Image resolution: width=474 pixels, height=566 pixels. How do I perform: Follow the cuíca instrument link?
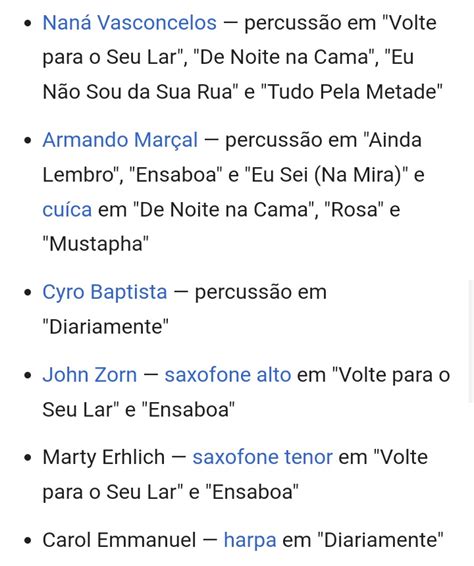(x=67, y=210)
